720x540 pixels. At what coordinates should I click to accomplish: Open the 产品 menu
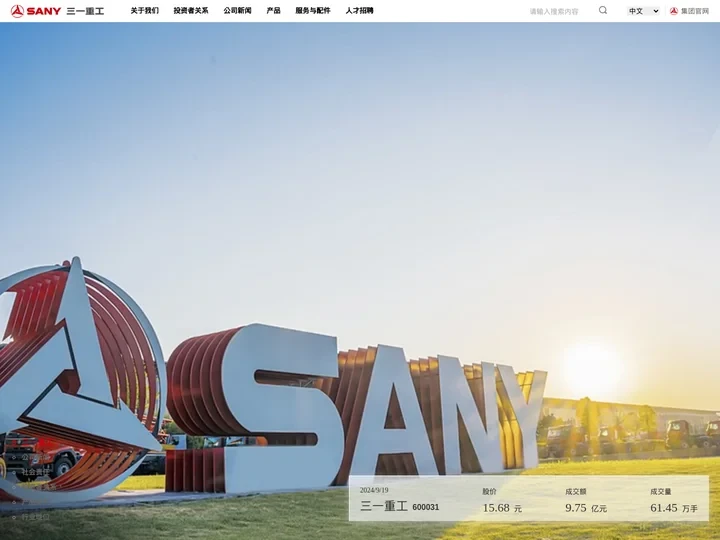pos(273,11)
